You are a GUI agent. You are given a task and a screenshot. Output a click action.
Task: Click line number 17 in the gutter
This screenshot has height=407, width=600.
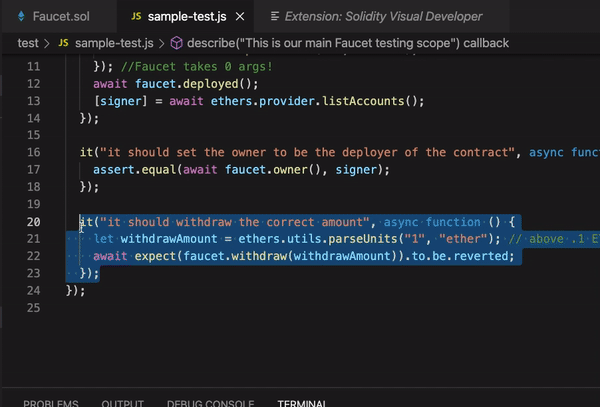[34, 169]
